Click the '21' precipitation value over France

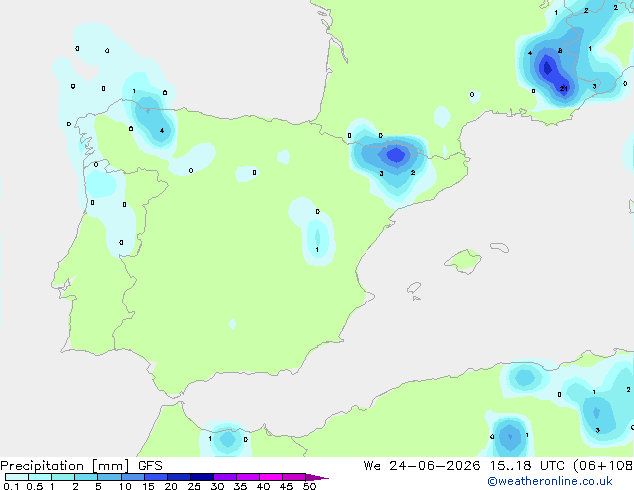coord(564,89)
